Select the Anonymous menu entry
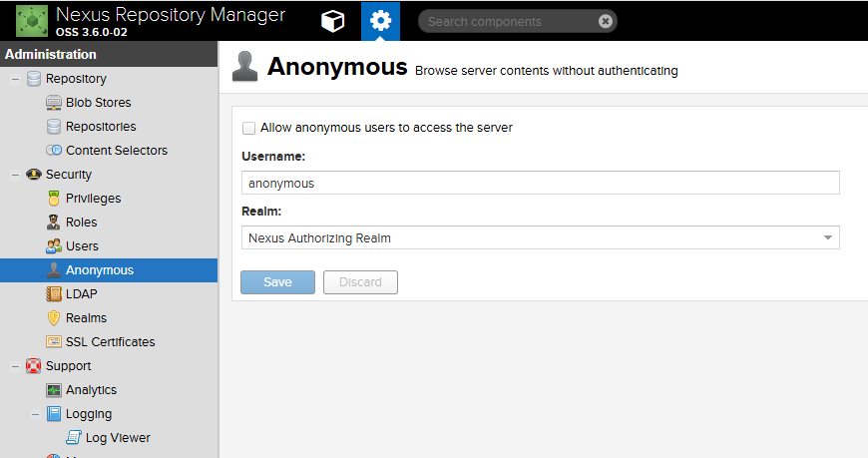868x458 pixels. tap(109, 270)
